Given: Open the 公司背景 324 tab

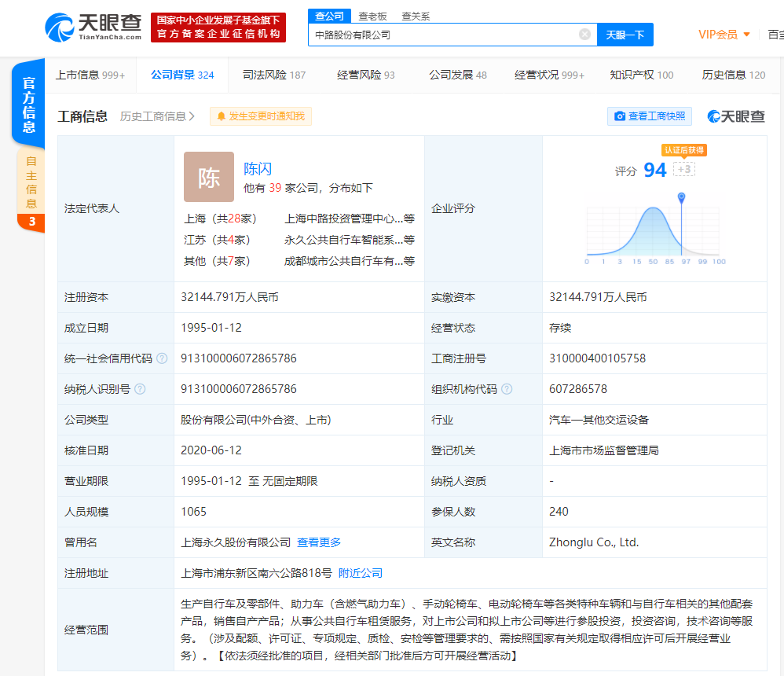Looking at the screenshot, I should click(182, 75).
